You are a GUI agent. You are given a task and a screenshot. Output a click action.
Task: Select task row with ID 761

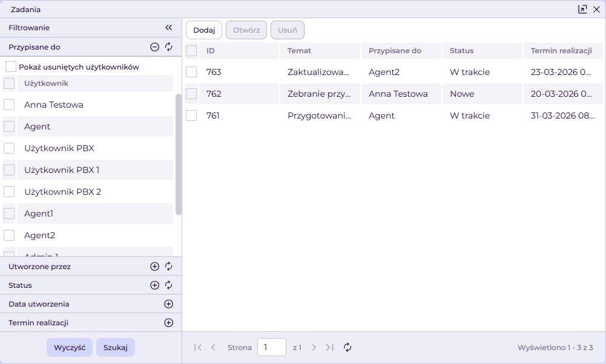pyautogui.click(x=394, y=115)
